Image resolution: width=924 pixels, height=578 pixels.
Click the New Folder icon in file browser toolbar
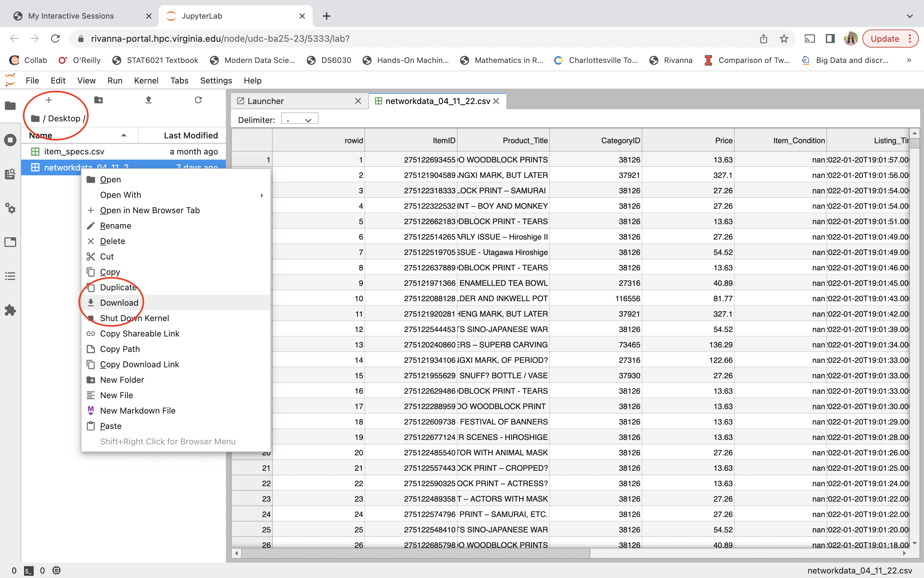pos(98,100)
